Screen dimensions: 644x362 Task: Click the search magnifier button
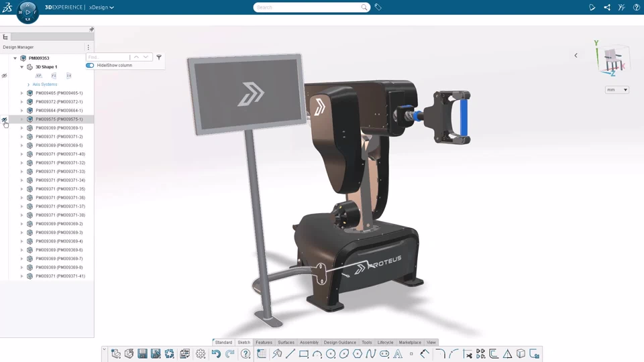point(364,7)
